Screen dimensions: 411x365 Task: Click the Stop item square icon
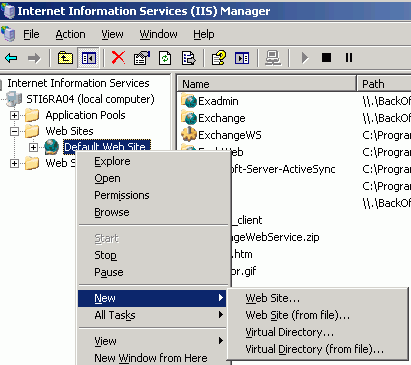pyautogui.click(x=326, y=58)
